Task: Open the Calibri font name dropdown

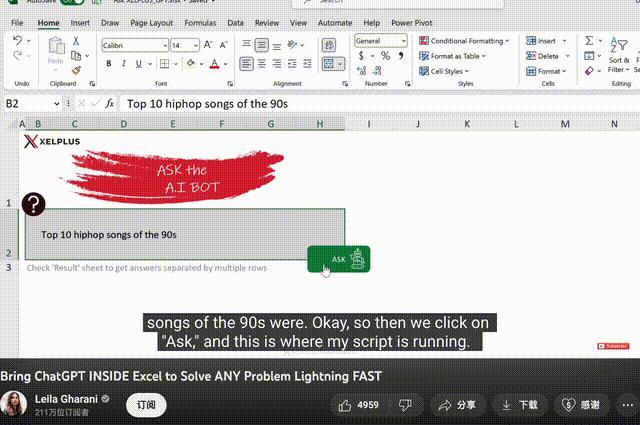Action: point(165,45)
